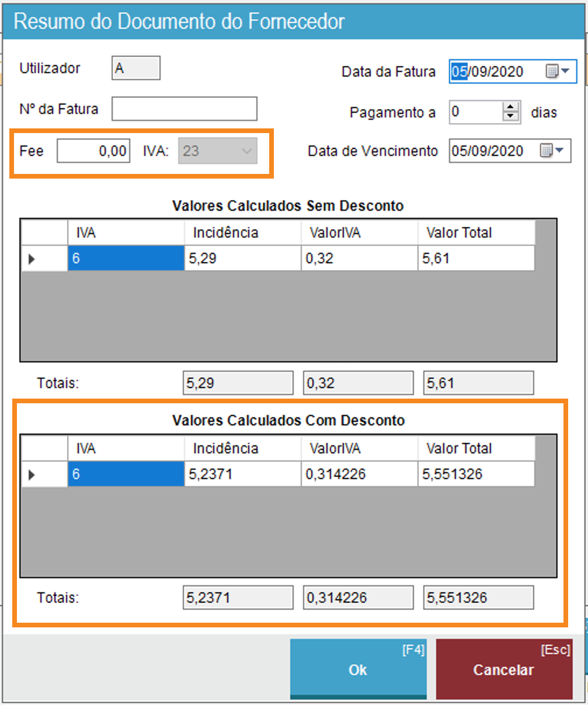Expand the IVA dropdown next to Fee
Image resolution: width=588 pixels, height=705 pixels.
246,151
